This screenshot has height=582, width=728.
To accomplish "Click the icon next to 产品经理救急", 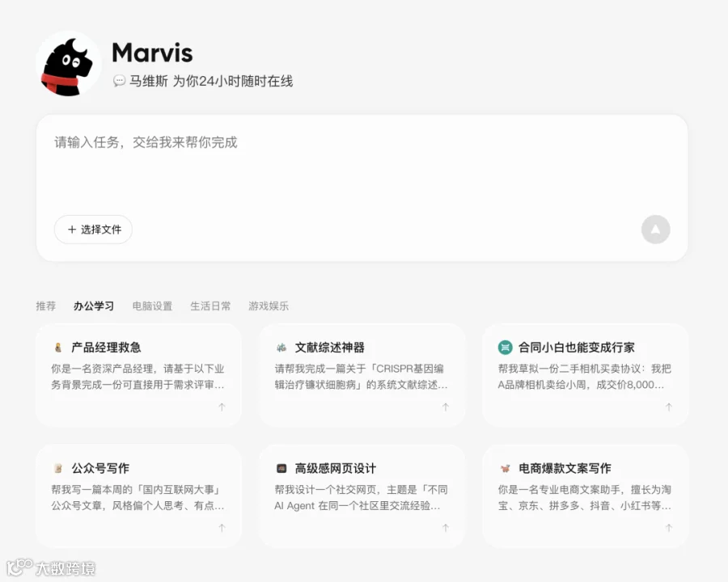I will click(58, 347).
